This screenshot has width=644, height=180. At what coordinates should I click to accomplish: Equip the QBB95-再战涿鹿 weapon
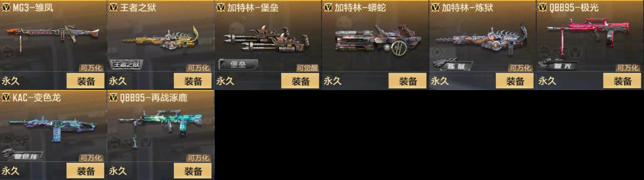click(x=193, y=171)
